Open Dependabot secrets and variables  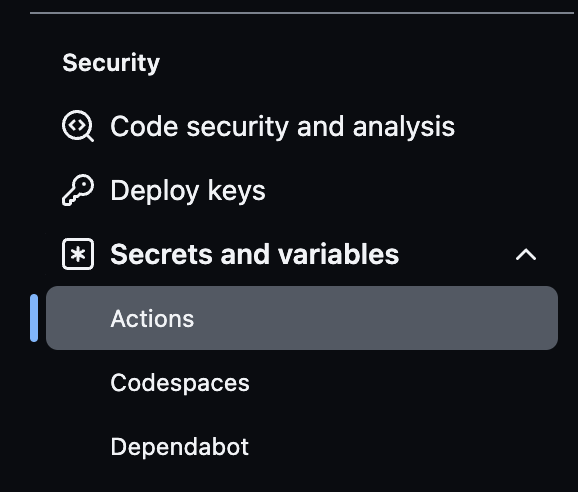[302, 446]
